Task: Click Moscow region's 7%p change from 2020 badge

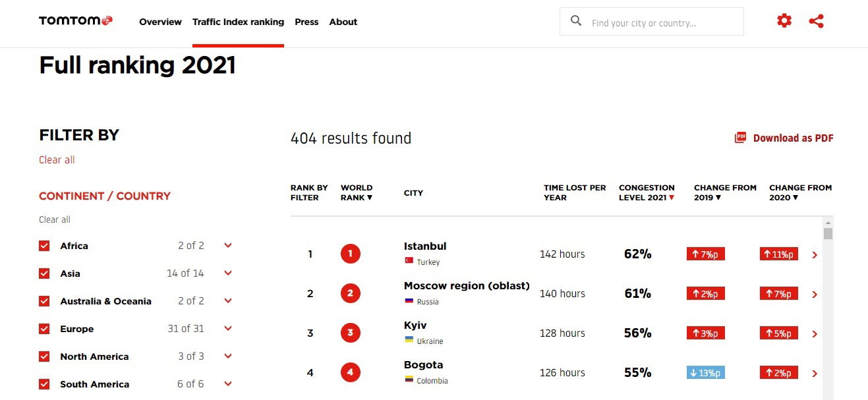Action: click(779, 293)
